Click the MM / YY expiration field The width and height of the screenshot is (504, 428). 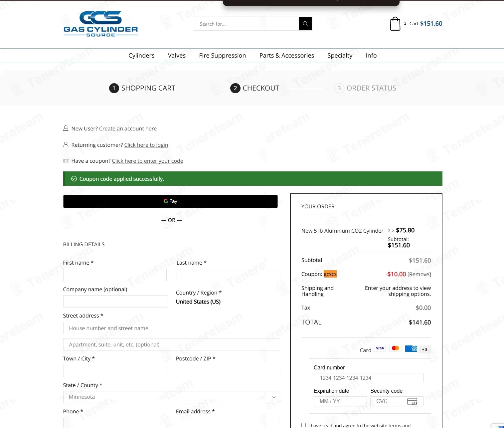(x=340, y=401)
